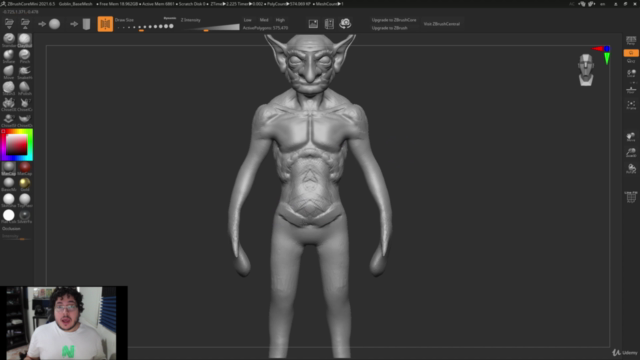Set mesh resolution to Low

[x=247, y=20]
